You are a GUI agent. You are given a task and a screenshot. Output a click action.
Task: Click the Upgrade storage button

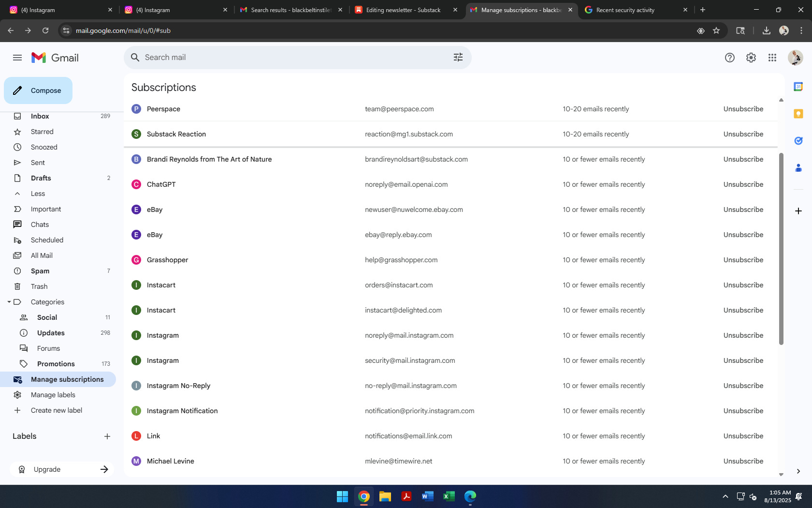[62, 469]
